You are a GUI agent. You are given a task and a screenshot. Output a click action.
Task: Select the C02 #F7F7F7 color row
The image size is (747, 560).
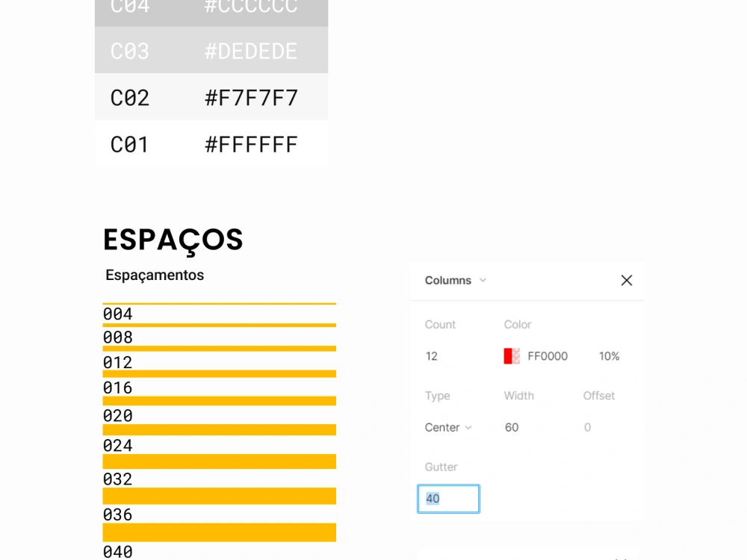(x=211, y=97)
